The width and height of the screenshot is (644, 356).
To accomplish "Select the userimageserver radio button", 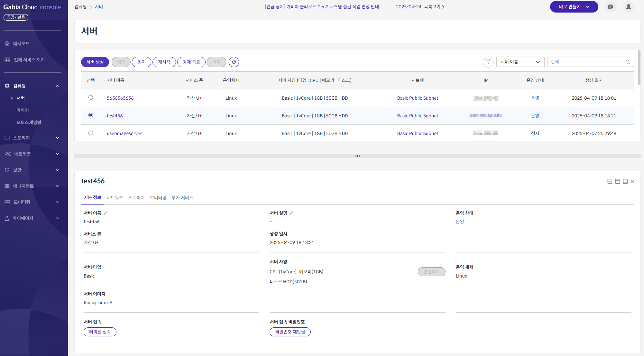I will tap(91, 133).
